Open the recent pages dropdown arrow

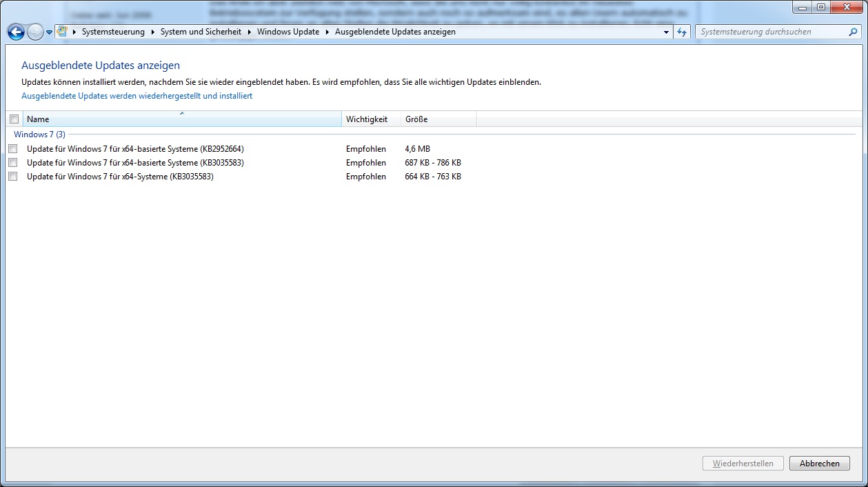coord(50,32)
